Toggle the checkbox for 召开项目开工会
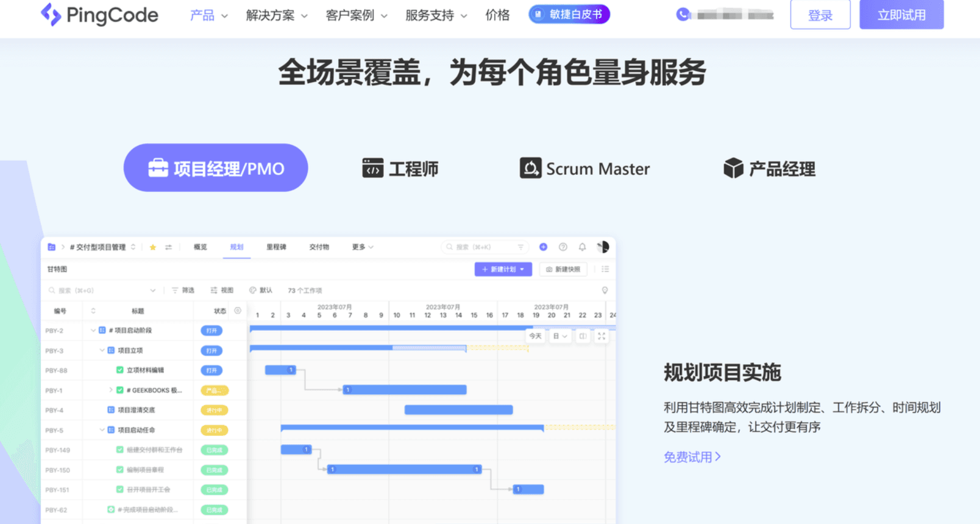This screenshot has width=980, height=524. pos(120,489)
